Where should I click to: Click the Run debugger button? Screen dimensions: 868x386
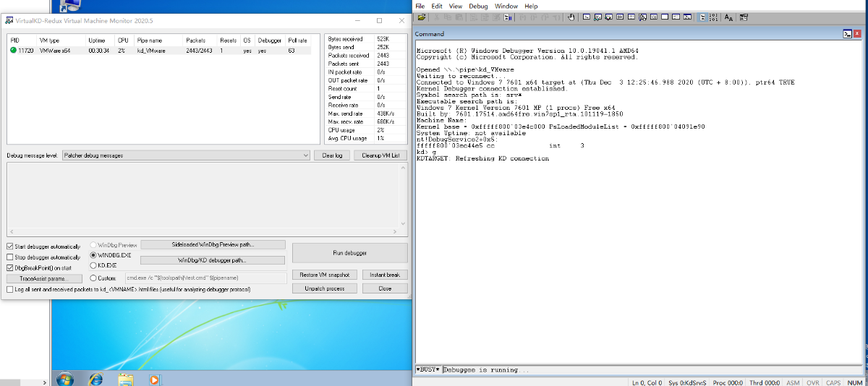coord(349,253)
